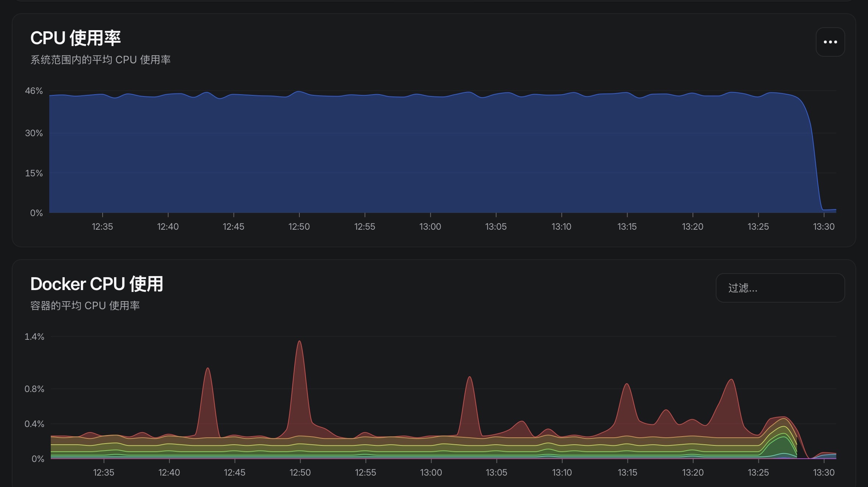Open the CPU 使用率 three-dot options menu
Viewport: 868px width, 487px height.
pos(830,42)
